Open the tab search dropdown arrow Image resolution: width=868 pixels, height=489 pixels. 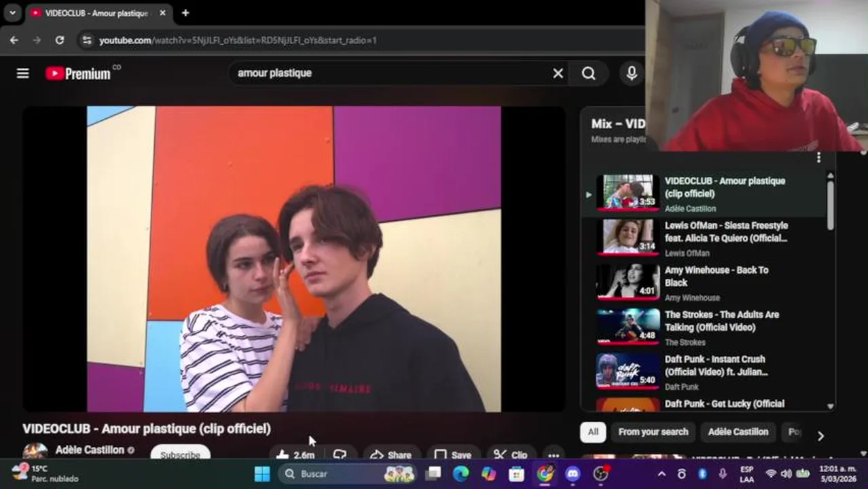(x=12, y=13)
